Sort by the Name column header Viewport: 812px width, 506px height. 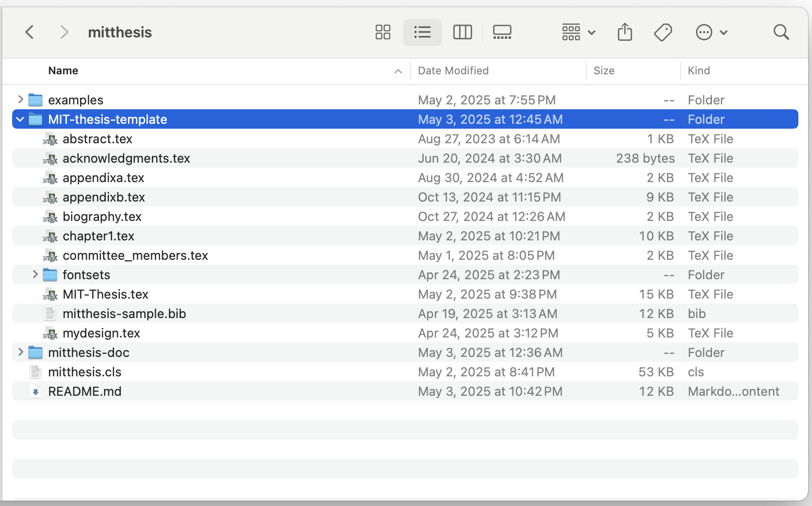point(63,71)
